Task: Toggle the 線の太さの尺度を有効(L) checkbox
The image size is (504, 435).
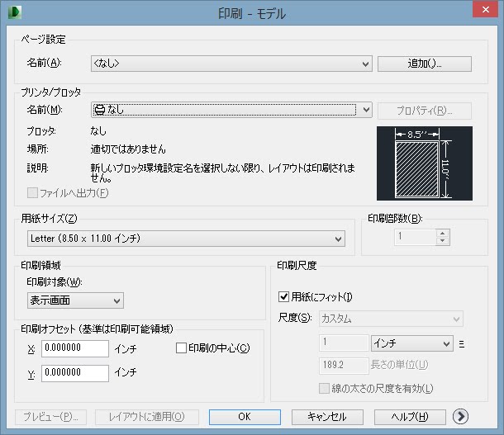Action: [324, 388]
